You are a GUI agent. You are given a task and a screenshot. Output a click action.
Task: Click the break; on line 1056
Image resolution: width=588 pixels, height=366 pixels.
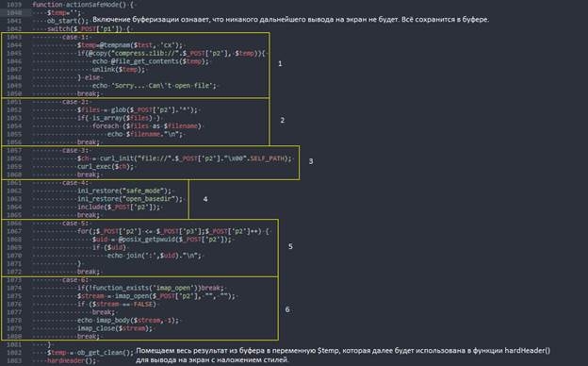pos(89,141)
